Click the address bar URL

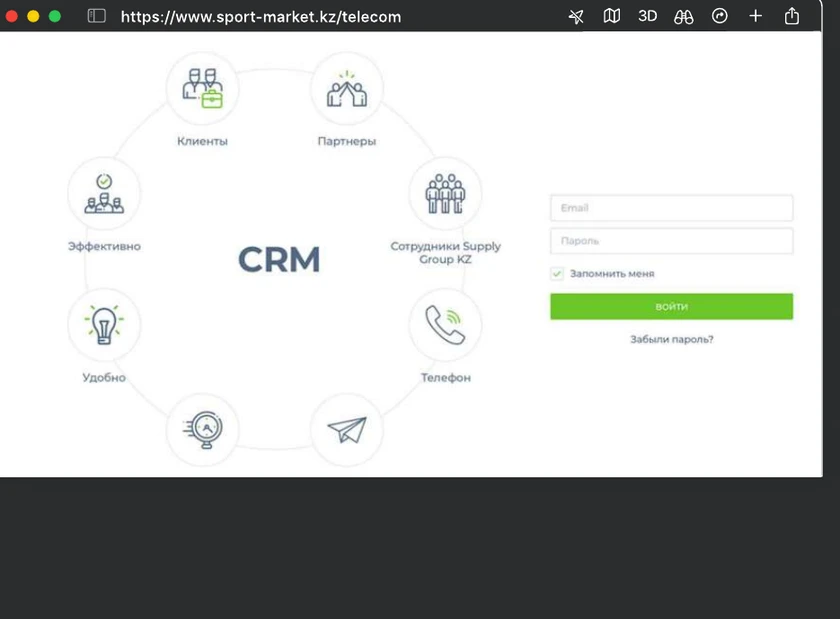point(261,17)
